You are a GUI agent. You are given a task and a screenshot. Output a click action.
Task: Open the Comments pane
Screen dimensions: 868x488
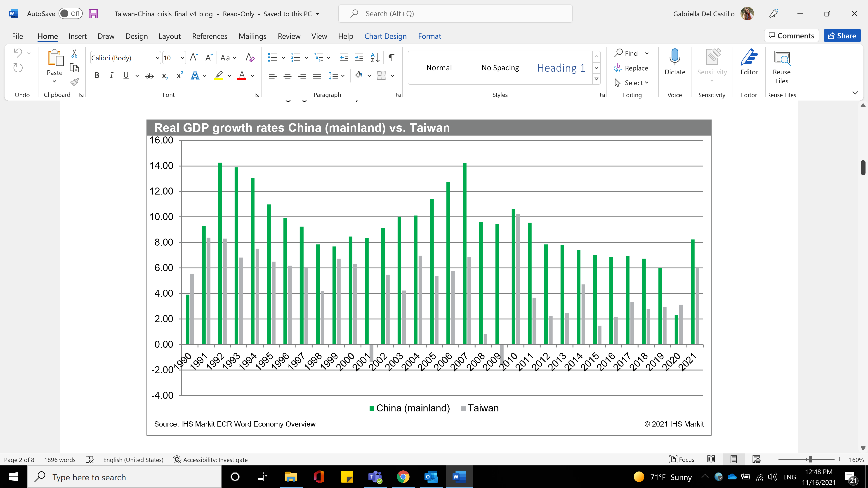pos(791,36)
